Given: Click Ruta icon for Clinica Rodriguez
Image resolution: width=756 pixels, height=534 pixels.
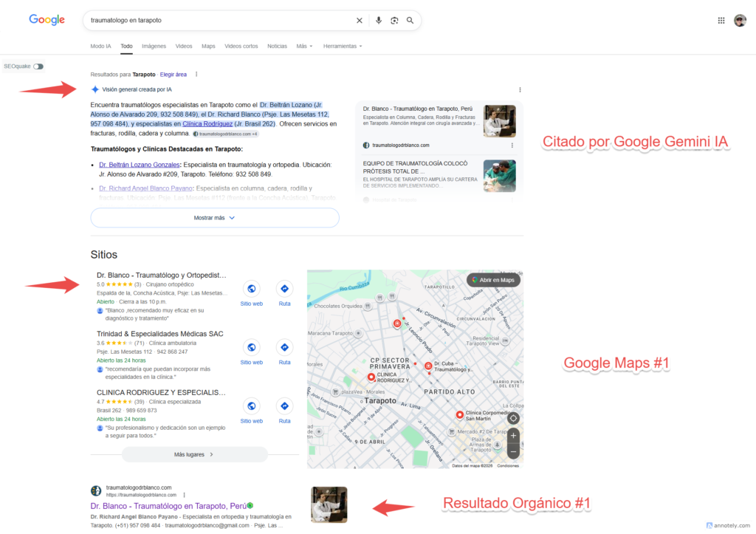Looking at the screenshot, I should (x=284, y=406).
